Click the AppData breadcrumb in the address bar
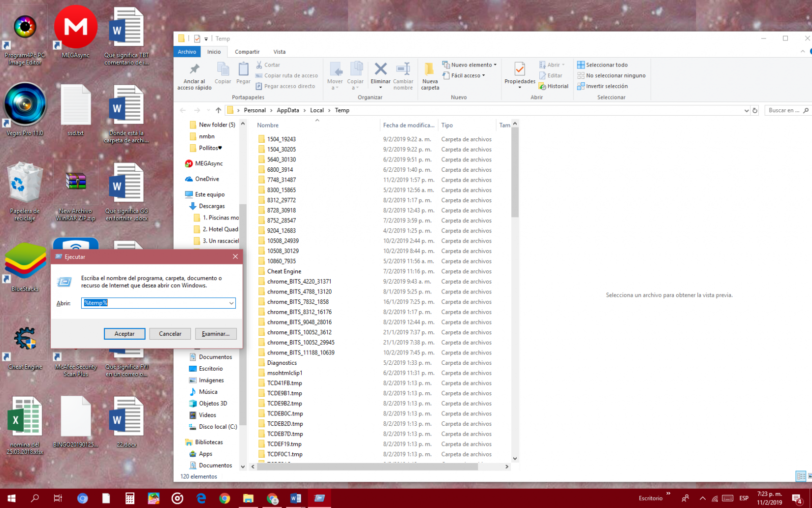Viewport: 812px width, 508px height. (x=288, y=110)
